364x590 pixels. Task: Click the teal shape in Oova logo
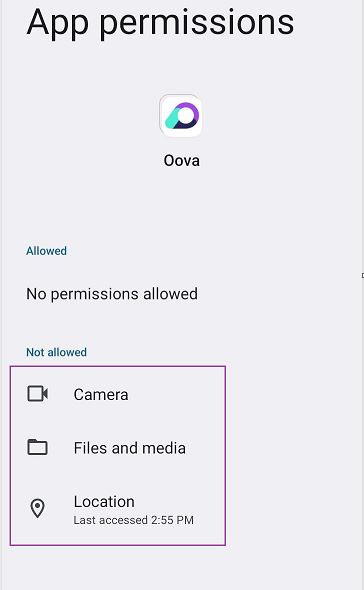(173, 119)
